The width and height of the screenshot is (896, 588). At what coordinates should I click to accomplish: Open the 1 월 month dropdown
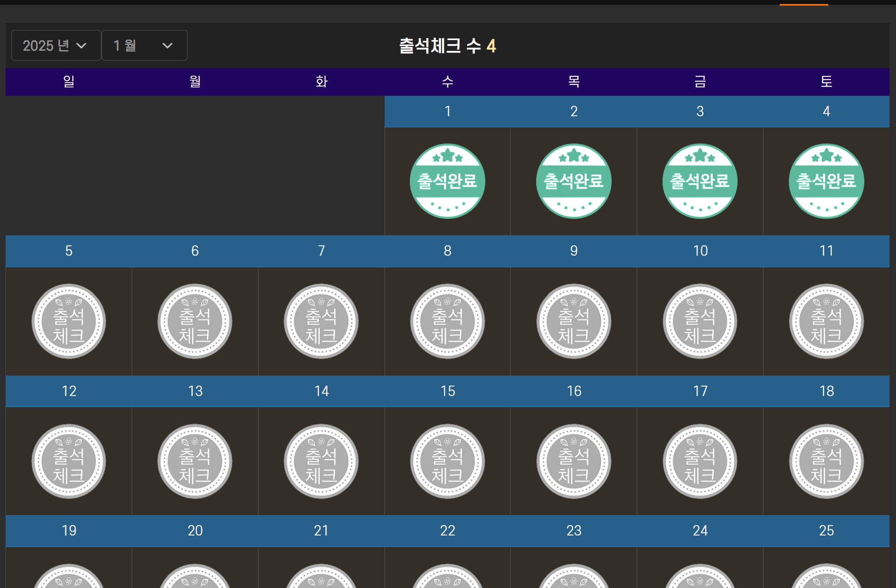[144, 45]
